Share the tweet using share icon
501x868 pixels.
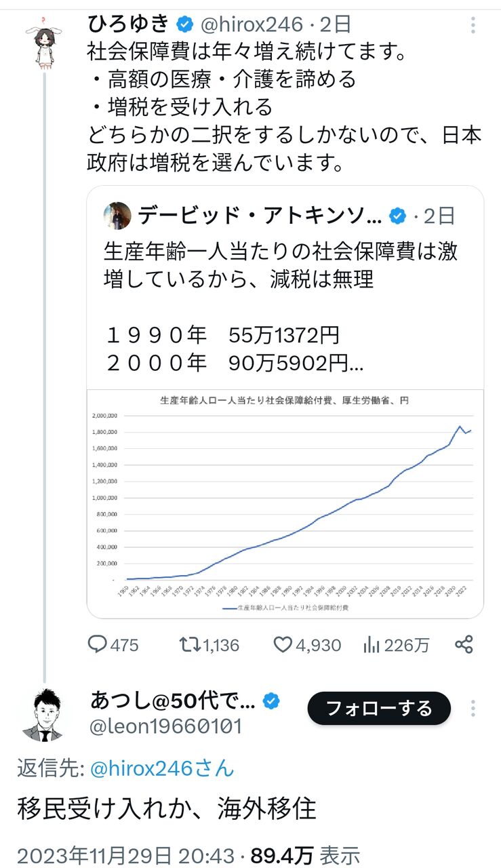tap(464, 644)
